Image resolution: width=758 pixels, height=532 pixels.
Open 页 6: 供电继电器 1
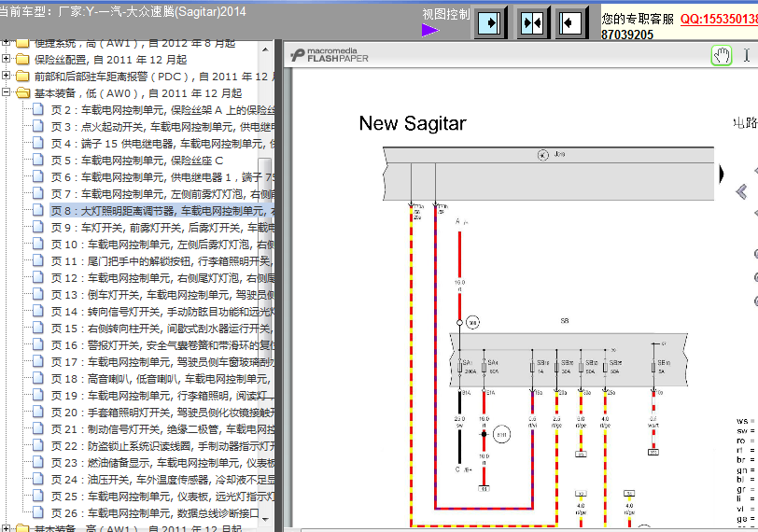(x=162, y=177)
